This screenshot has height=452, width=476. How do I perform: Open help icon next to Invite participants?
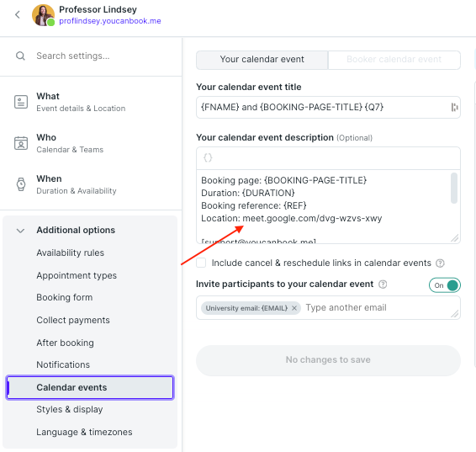383,284
